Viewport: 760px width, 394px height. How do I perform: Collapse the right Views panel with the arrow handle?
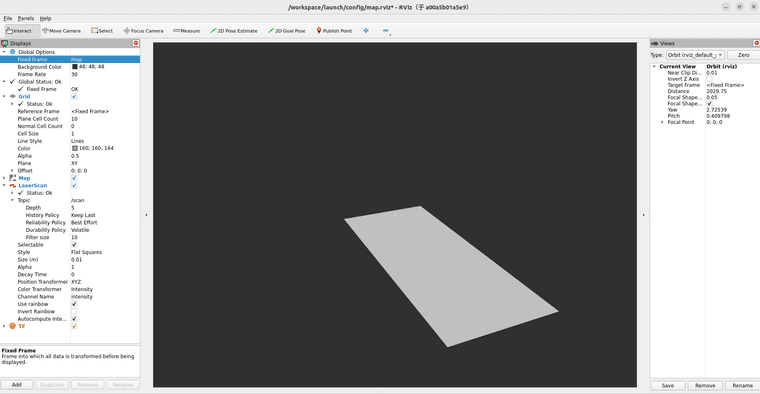point(644,215)
